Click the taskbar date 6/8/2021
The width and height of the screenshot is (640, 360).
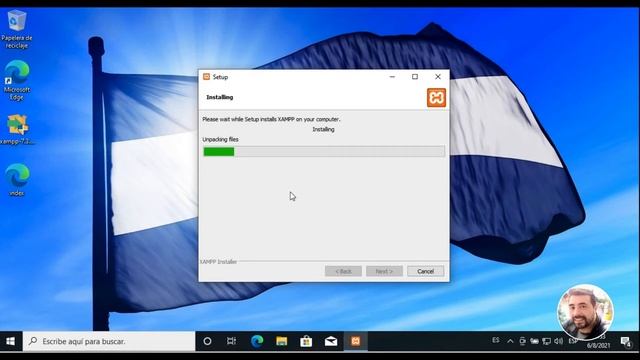pos(599,345)
